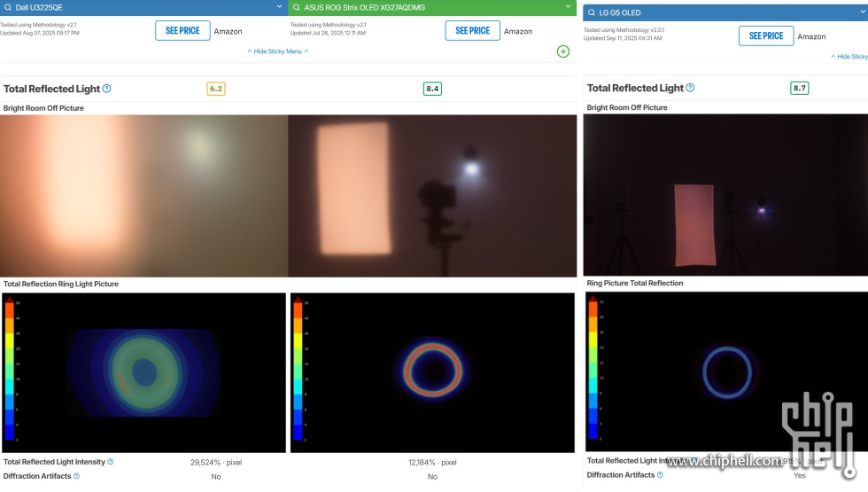Open the Amazon link under Dell U3225QE
The height and width of the screenshot is (492, 868).
(x=228, y=31)
